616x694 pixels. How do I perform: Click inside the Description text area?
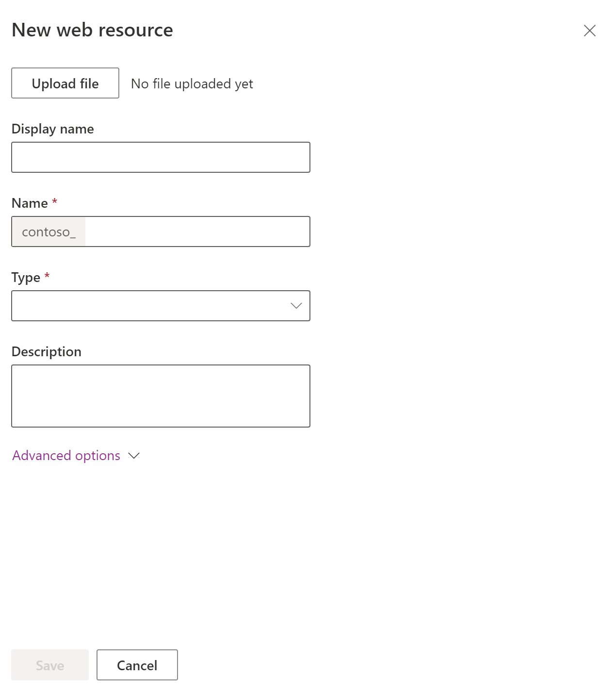[x=160, y=395]
